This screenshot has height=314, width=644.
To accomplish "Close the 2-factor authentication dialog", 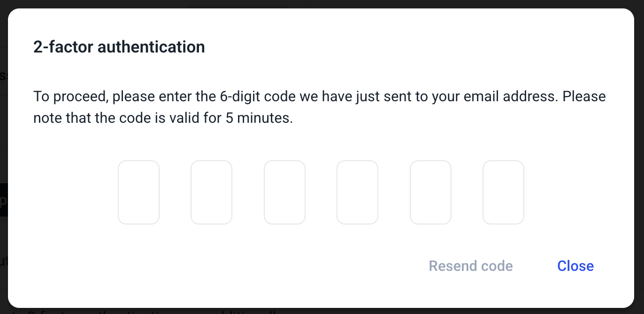I will 575,266.
